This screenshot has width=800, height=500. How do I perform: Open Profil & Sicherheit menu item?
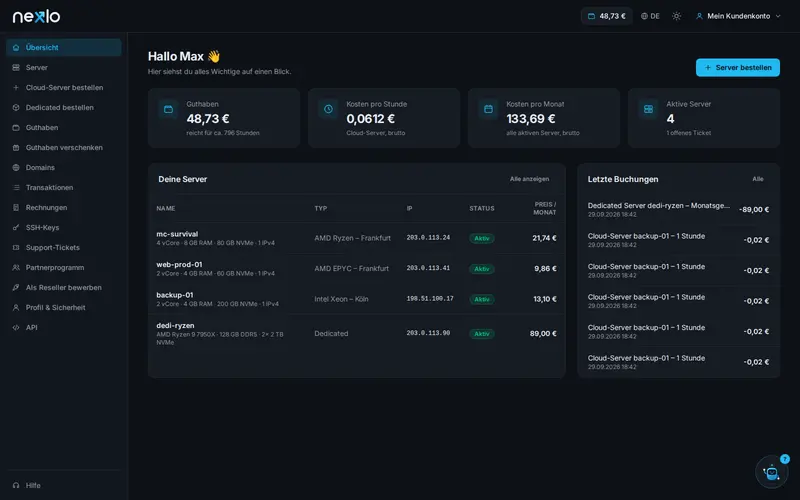tap(64, 308)
